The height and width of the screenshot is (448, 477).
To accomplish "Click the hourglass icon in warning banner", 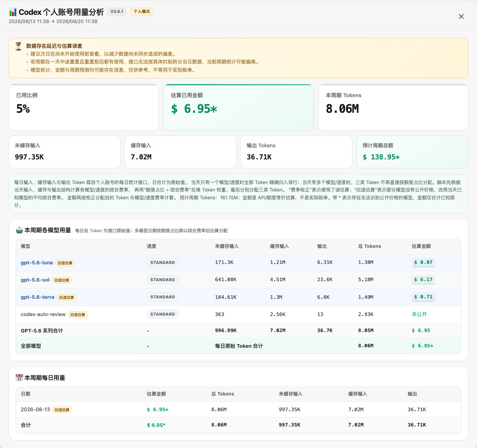I will pos(18,46).
